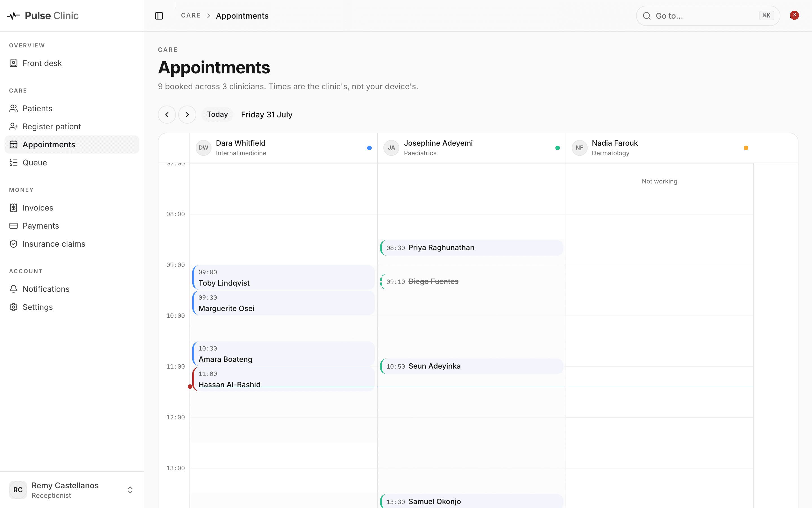Open the red notification badge showing 3
Viewport: 812px width, 508px height.
[x=794, y=15]
